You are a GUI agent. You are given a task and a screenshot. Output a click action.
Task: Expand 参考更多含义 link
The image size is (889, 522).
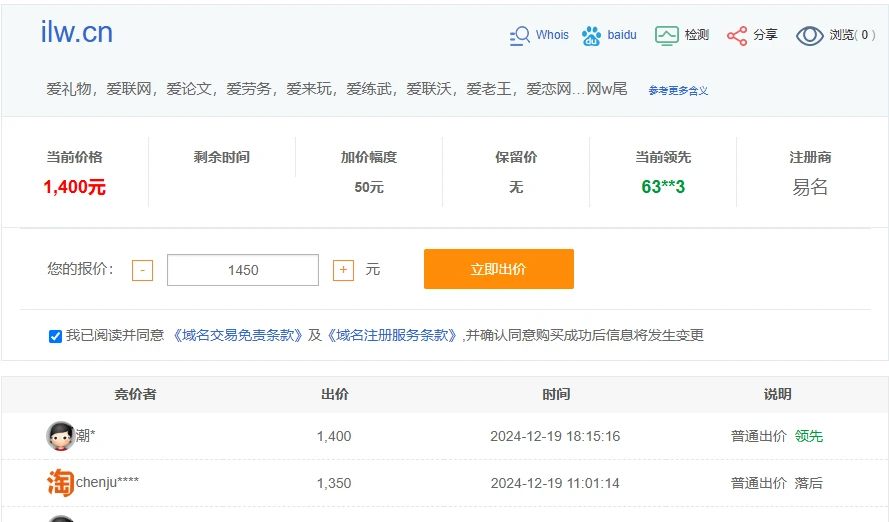tap(678, 91)
